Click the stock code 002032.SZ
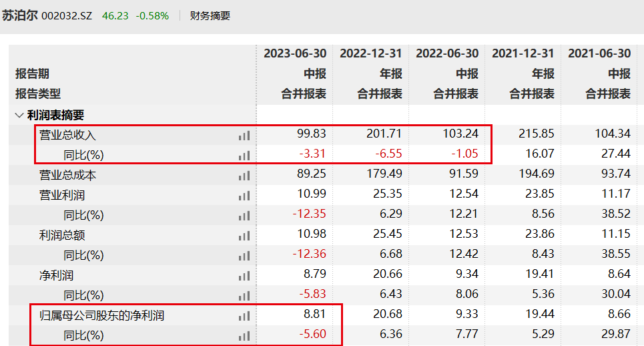644x346 pixels. click(67, 15)
